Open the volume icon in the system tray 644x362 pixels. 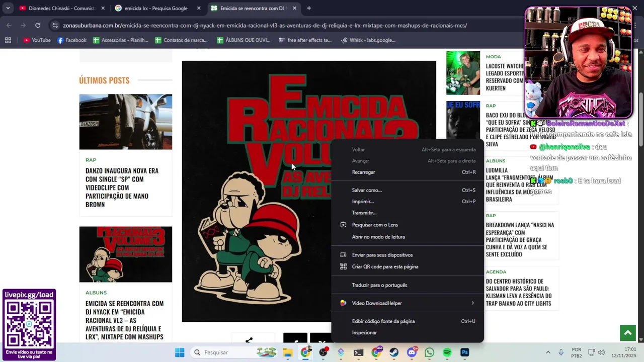(601, 352)
